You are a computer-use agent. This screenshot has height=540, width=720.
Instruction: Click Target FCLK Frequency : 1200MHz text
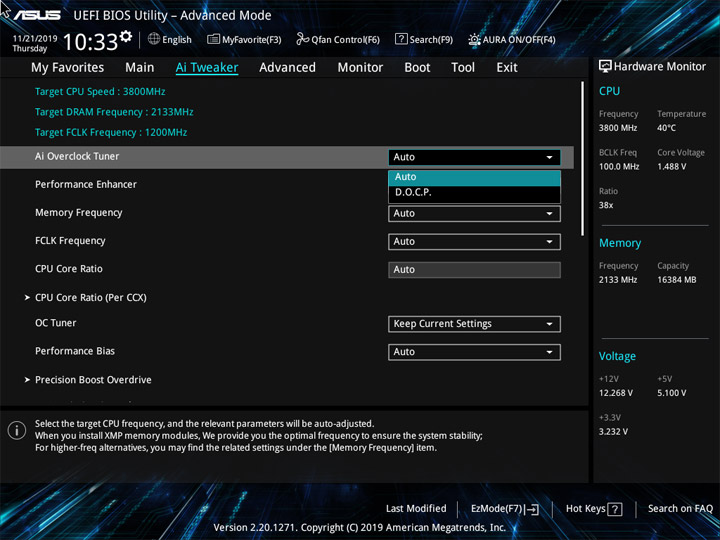[111, 133]
